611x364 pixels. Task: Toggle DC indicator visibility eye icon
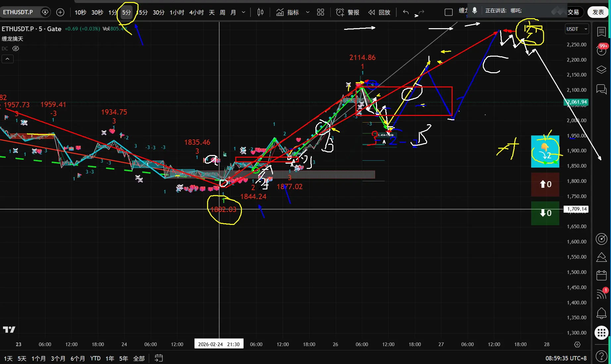click(x=16, y=48)
